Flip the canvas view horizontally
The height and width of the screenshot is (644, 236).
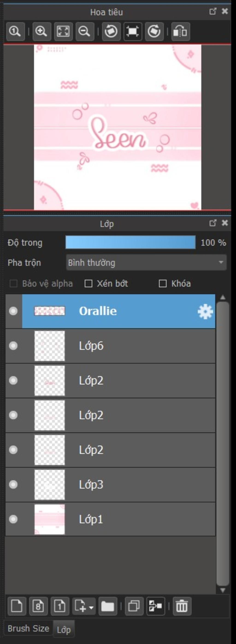pyautogui.click(x=180, y=32)
